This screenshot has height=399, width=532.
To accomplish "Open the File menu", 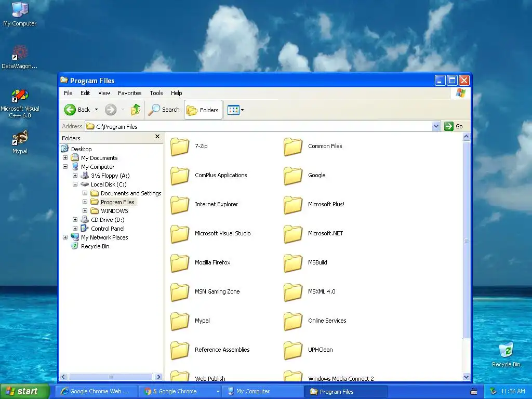I will [x=68, y=93].
